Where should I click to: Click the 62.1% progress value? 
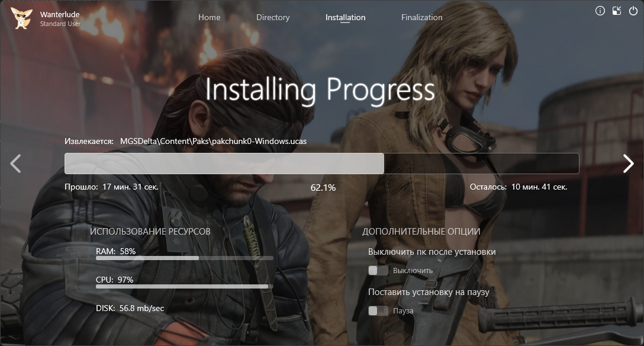click(323, 188)
